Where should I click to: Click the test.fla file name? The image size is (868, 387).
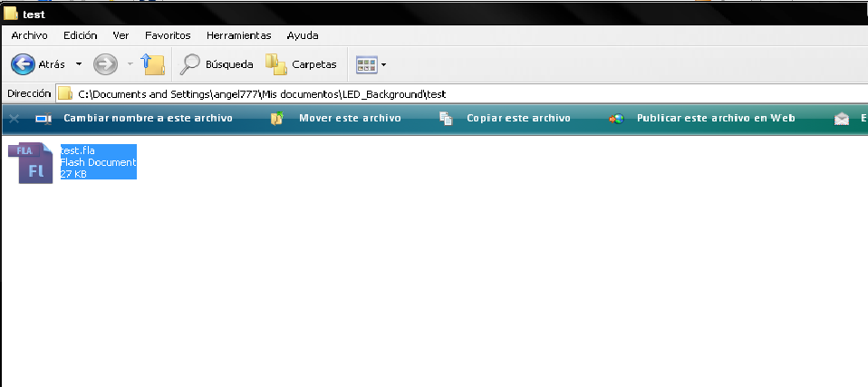tap(78, 150)
